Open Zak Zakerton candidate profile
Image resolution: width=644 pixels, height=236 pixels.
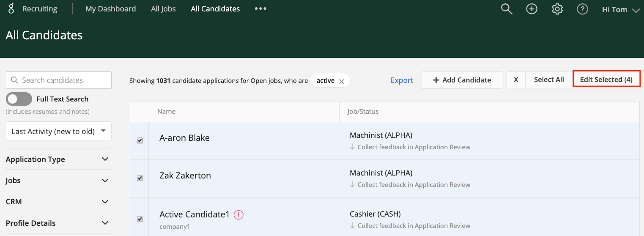point(185,176)
